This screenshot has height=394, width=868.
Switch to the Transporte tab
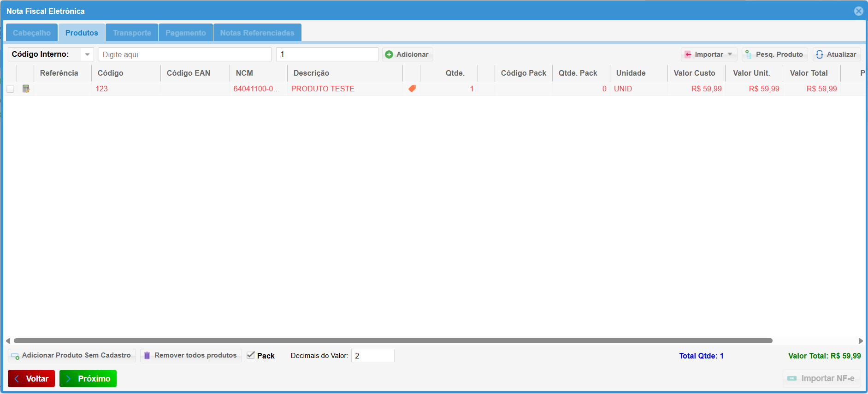[132, 33]
